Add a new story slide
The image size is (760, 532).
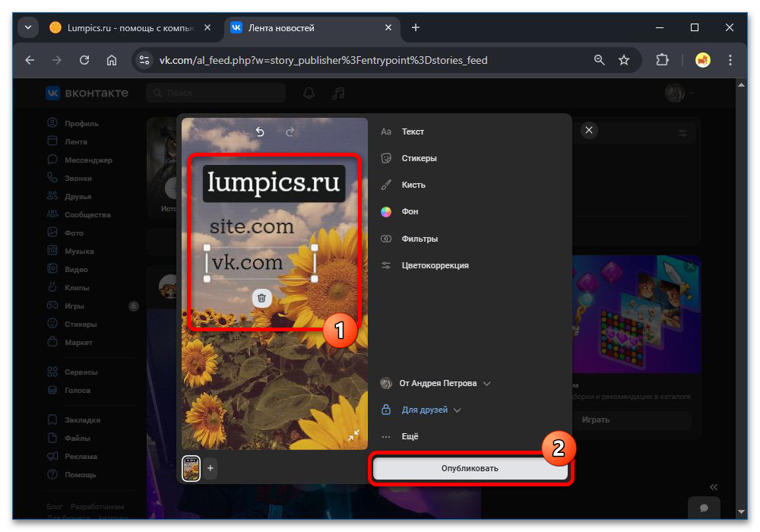pyautogui.click(x=211, y=468)
